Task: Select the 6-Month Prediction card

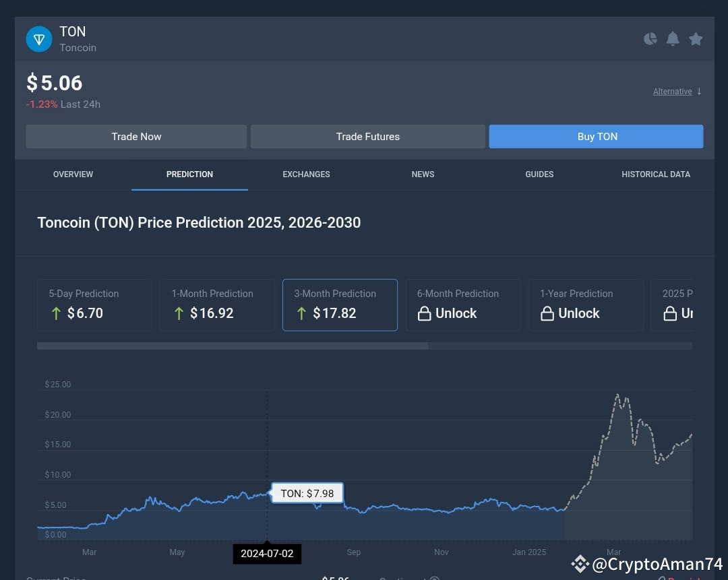Action: click(x=463, y=304)
